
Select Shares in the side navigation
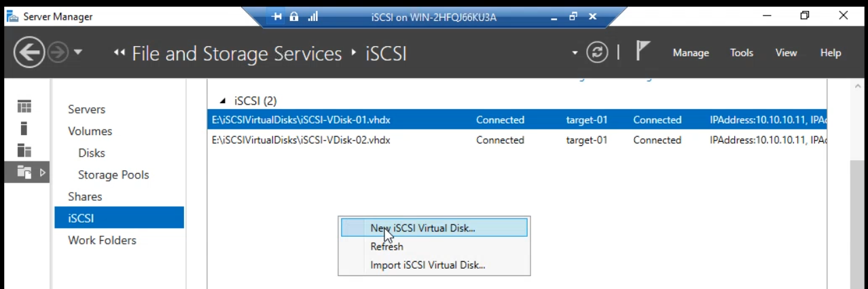click(85, 196)
